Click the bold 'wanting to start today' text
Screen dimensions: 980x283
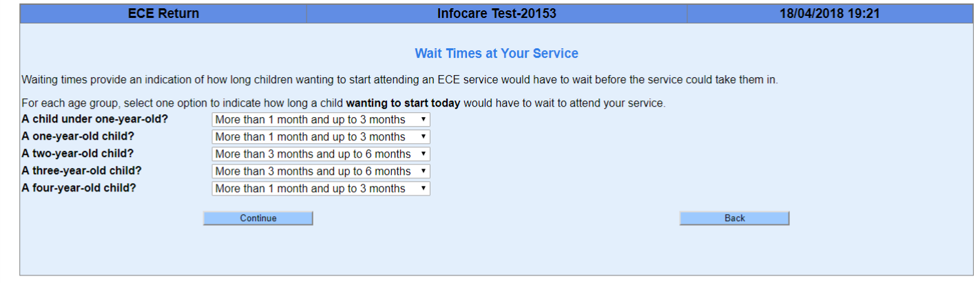[403, 104]
